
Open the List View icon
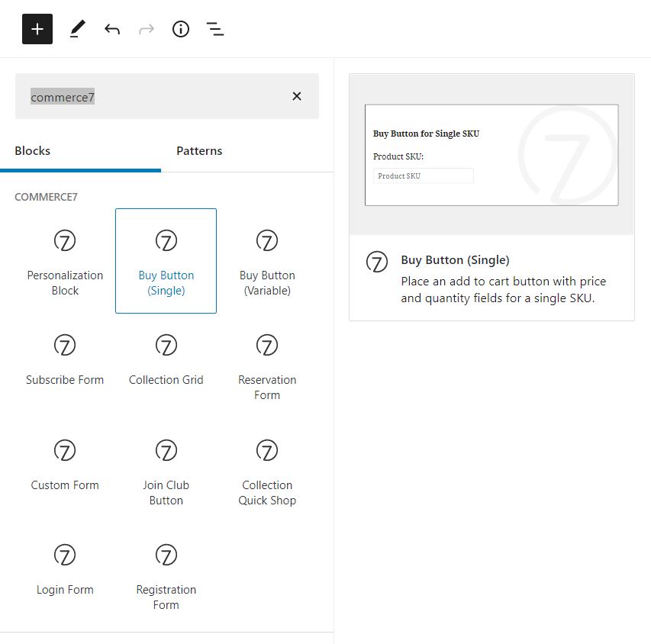[215, 30]
